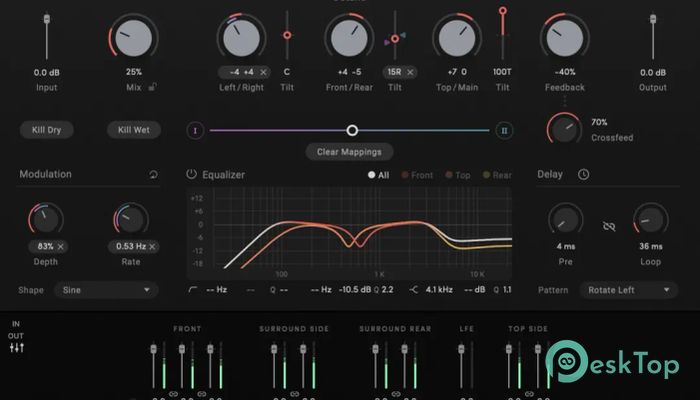Open the channel mixer faders icon

point(17,348)
